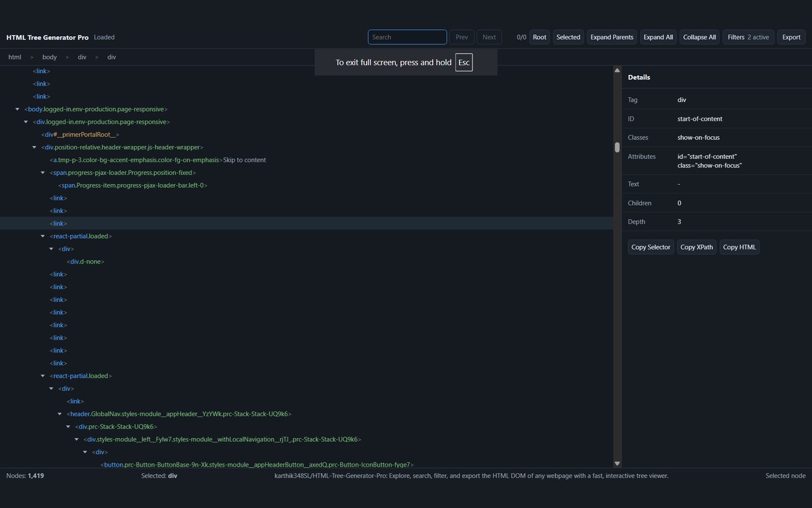Copy the Selector of the selected node
This screenshot has width=812, height=508.
coord(651,247)
